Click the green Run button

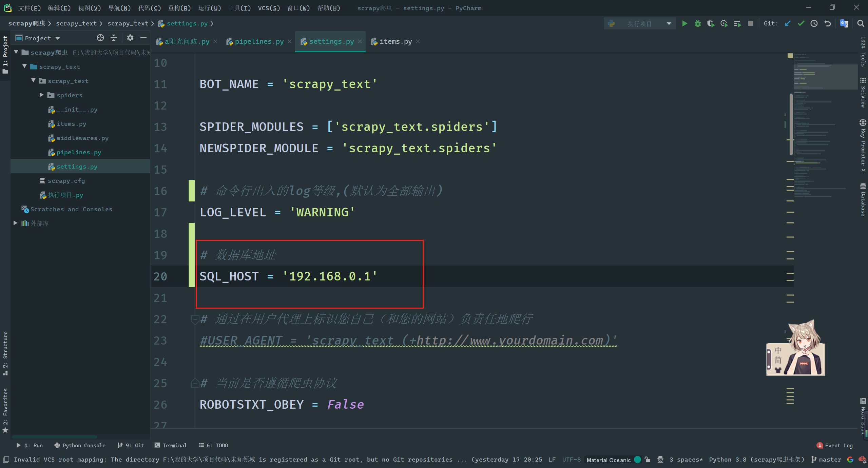pos(684,23)
